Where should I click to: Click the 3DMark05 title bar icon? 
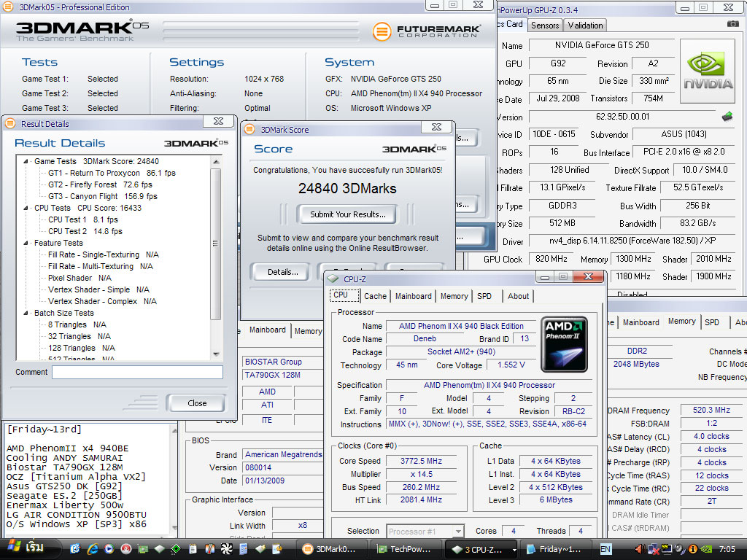click(8, 7)
